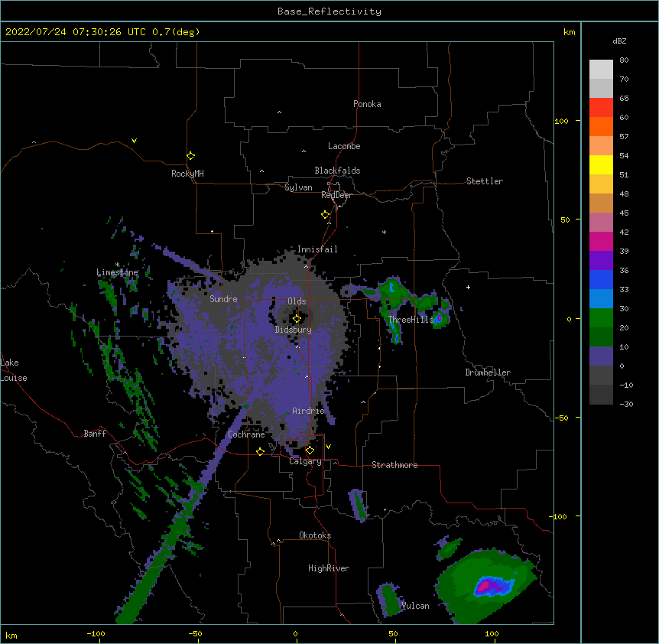Click the -50 tick label on right axis

561,418
